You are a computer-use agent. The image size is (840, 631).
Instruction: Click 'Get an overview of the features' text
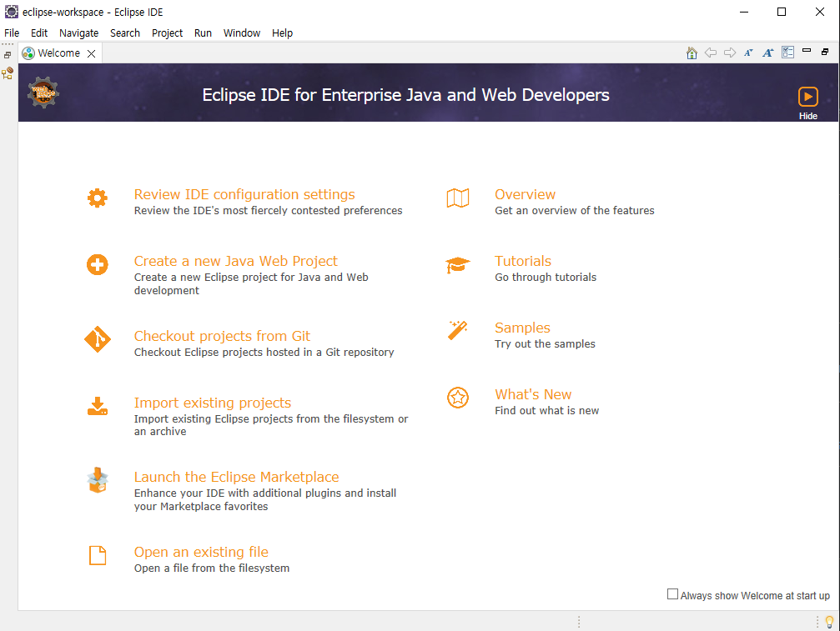tap(574, 211)
